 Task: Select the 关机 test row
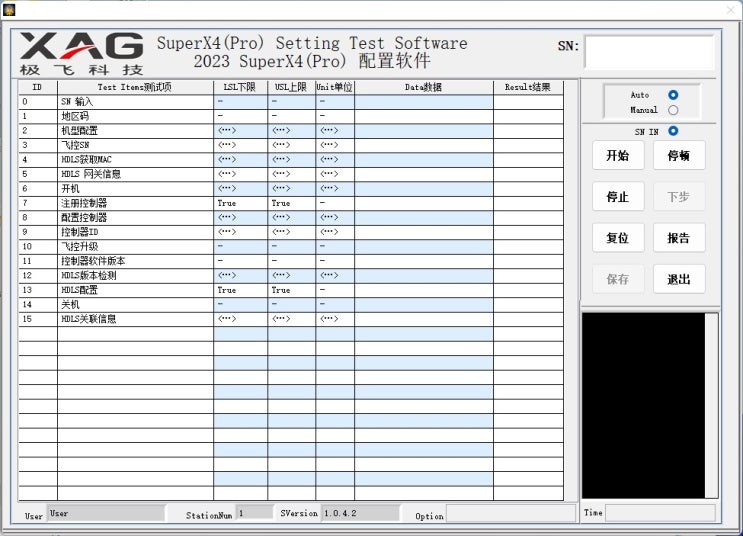pyautogui.click(x=291, y=305)
